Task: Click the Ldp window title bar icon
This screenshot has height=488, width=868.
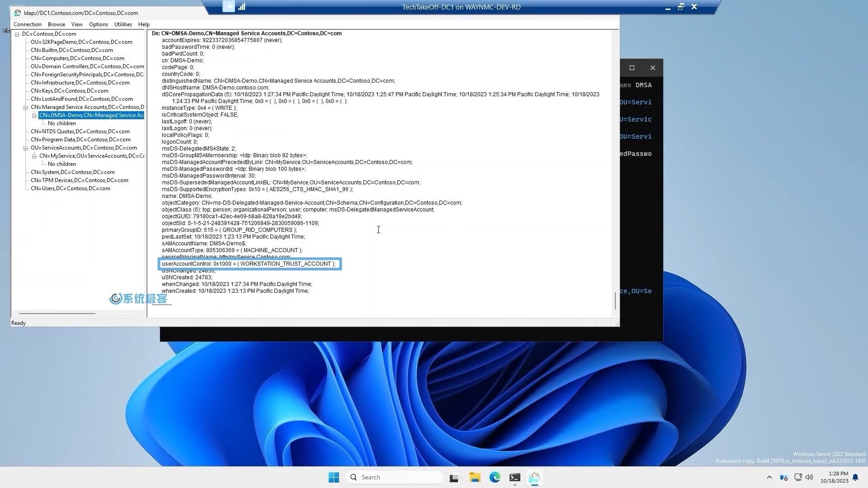Action: pyautogui.click(x=18, y=13)
